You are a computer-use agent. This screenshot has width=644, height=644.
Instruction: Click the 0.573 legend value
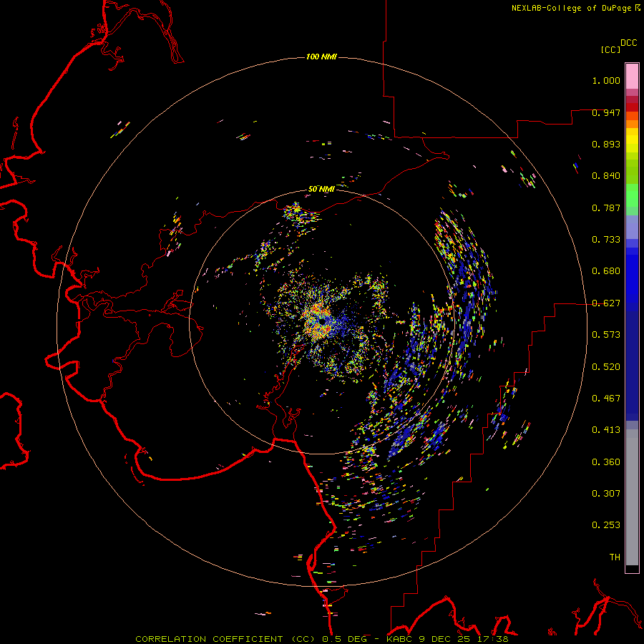606,335
